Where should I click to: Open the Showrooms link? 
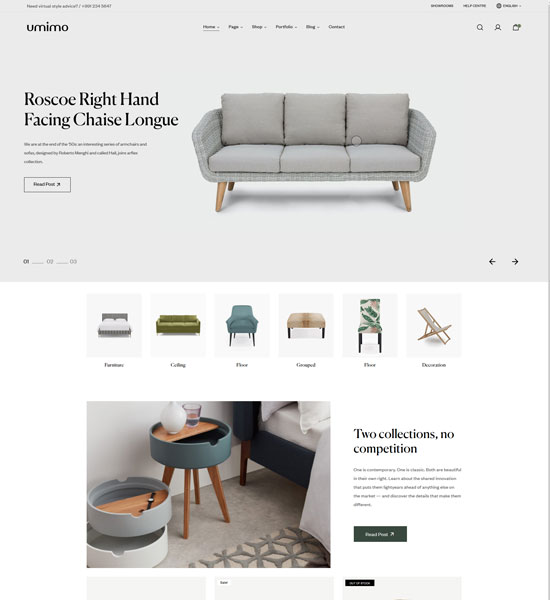click(442, 6)
